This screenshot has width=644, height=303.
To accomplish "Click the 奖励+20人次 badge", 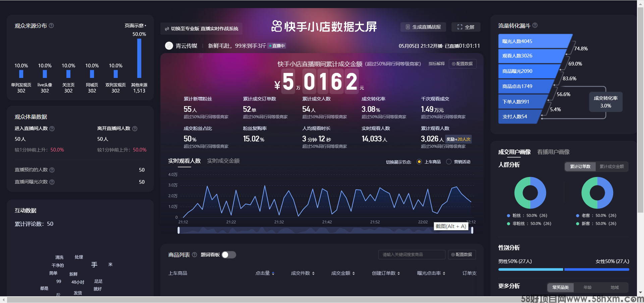I will 459,139.
